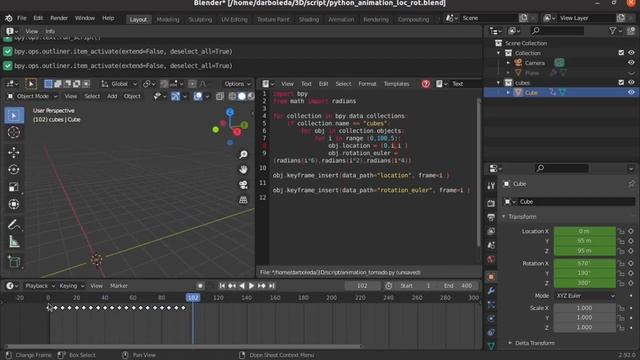Select the Move tool
Viewport: 640px width, 360px height.
[x=14, y=152]
